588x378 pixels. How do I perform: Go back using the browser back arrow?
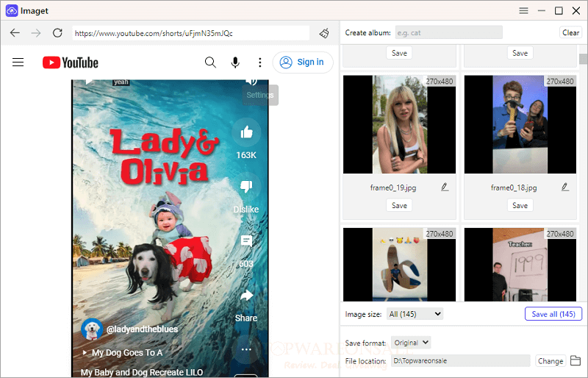[x=15, y=33]
